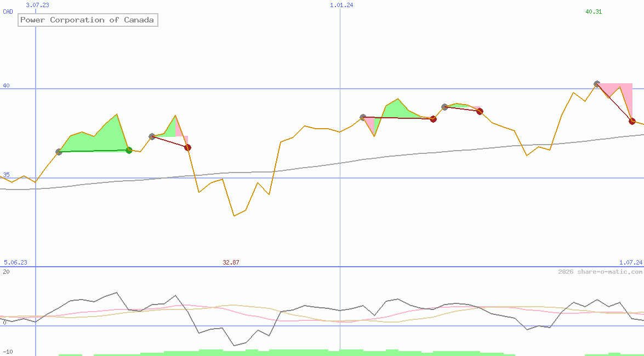Click the 20 indicator axis label
Screen dimensions: 644x356
pyautogui.click(x=6, y=272)
